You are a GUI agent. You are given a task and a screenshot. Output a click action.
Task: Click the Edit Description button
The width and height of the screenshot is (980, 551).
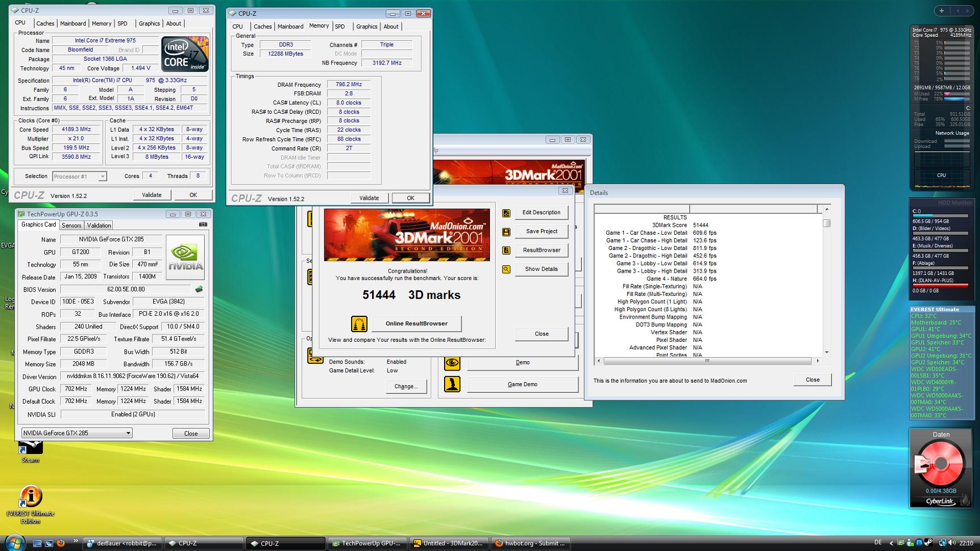541,213
